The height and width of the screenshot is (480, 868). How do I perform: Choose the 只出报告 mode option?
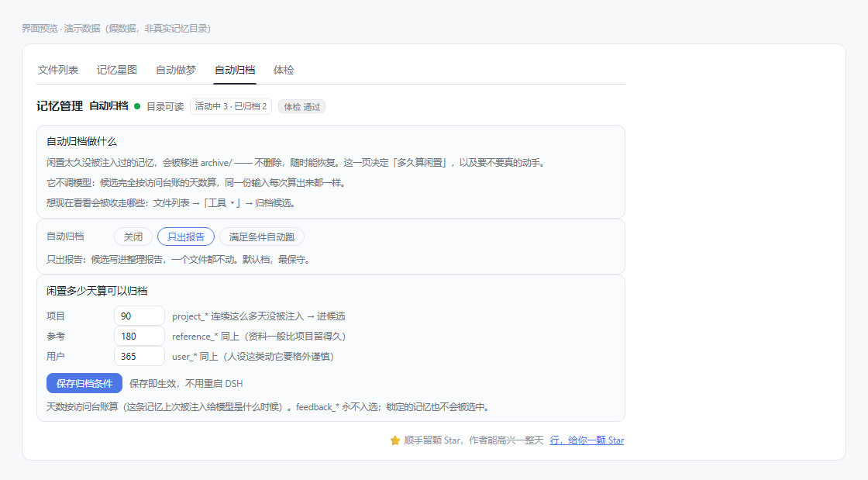186,237
